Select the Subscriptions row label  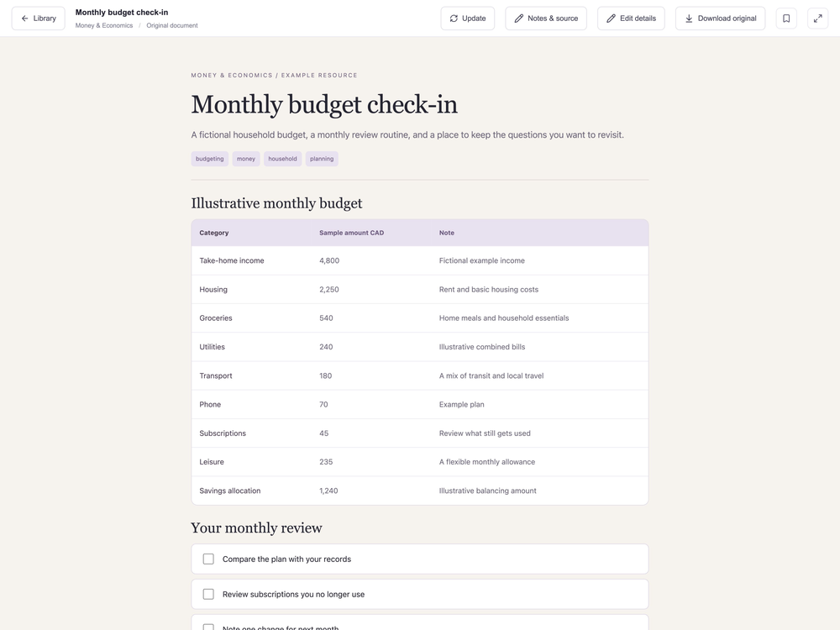point(223,433)
